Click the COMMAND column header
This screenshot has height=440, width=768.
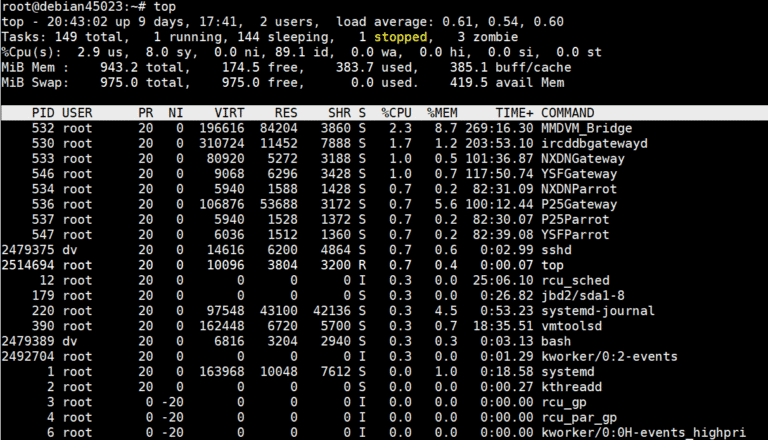[569, 113]
